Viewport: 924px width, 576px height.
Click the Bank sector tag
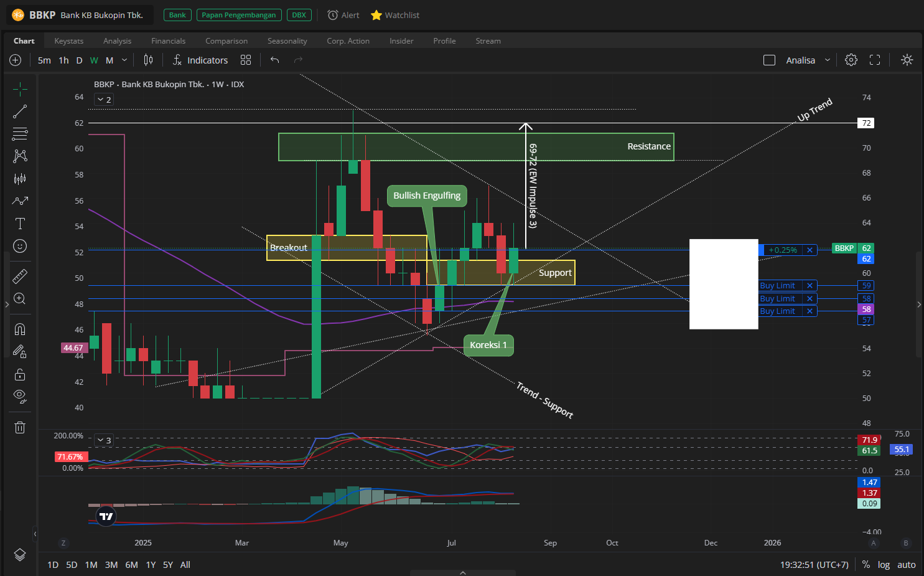pos(177,15)
